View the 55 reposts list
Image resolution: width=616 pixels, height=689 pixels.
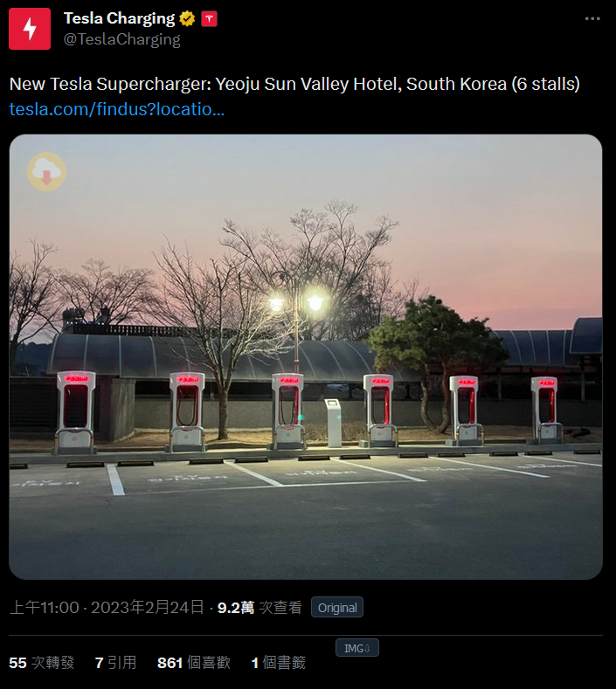(42, 663)
